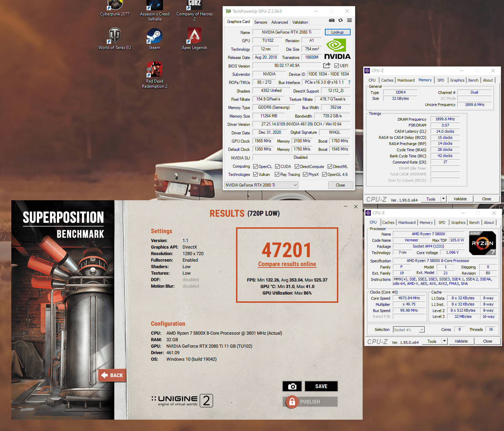Image resolution: width=504 pixels, height=431 pixels.
Task: Click the Superposition screenshot camera button
Action: click(292, 386)
